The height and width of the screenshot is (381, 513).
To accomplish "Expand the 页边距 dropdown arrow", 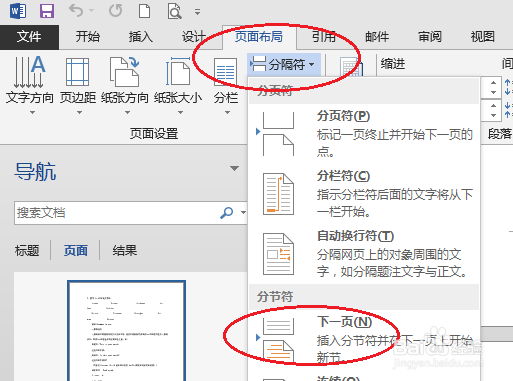I will pyautogui.click(x=79, y=113).
